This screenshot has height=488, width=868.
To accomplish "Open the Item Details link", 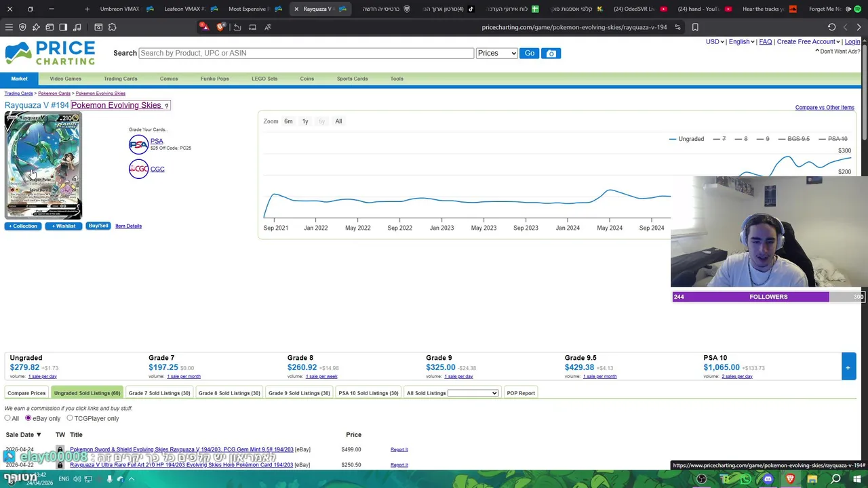I will pyautogui.click(x=128, y=226).
